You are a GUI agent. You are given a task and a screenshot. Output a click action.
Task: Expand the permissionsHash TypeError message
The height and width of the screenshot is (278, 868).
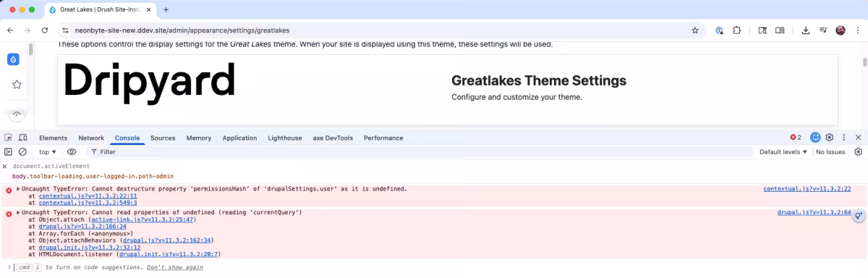pyautogui.click(x=18, y=189)
